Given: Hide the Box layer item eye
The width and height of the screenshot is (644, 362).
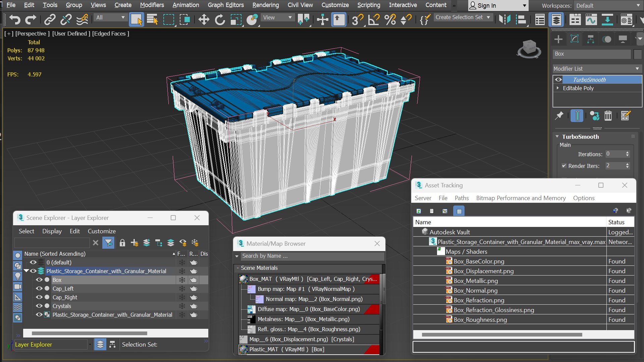Looking at the screenshot, I should (x=39, y=280).
